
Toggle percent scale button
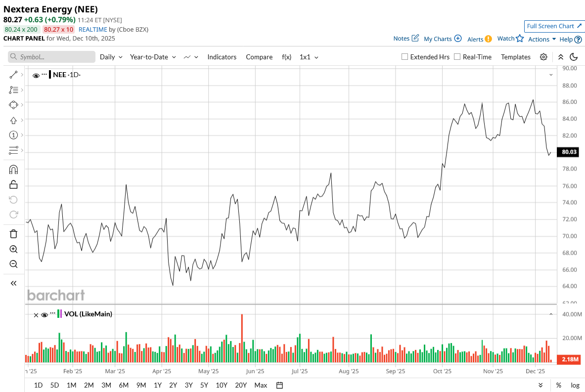coord(558,385)
